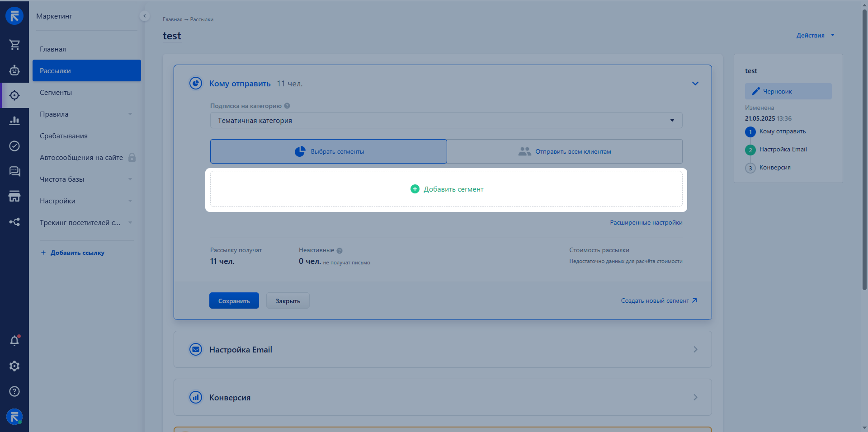The width and height of the screenshot is (868, 432).
Task: Open the chat messages sidebar icon
Action: [x=14, y=171]
